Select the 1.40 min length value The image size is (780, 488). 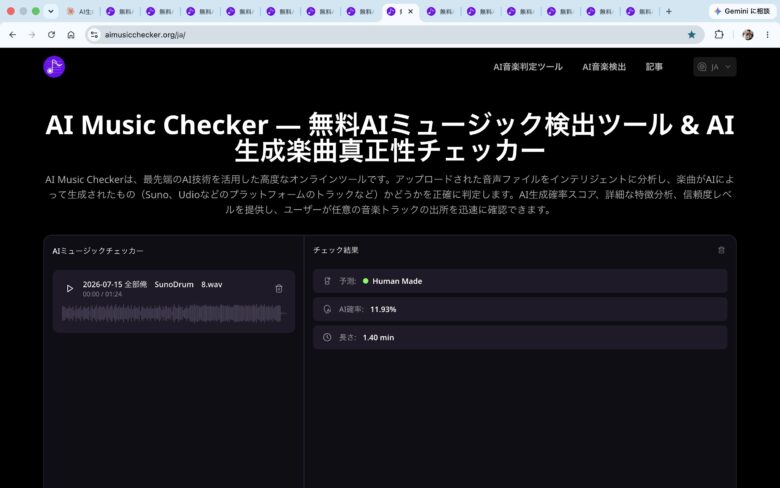pos(378,338)
